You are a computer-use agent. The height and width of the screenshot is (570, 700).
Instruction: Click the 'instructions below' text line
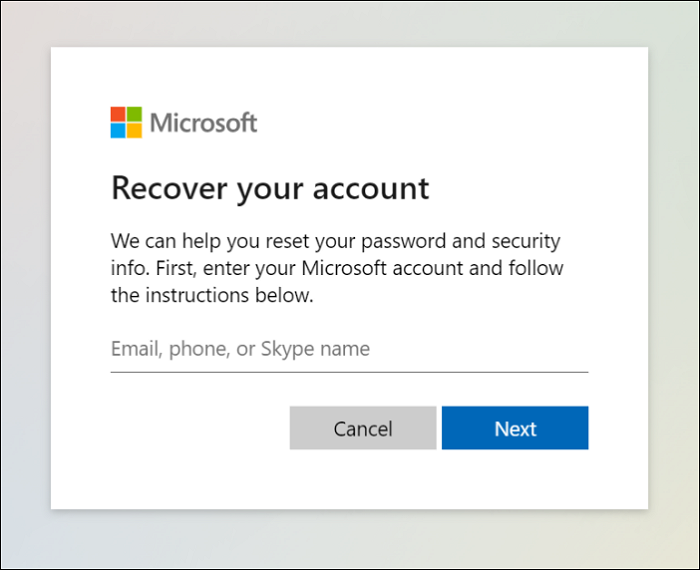coord(212,295)
